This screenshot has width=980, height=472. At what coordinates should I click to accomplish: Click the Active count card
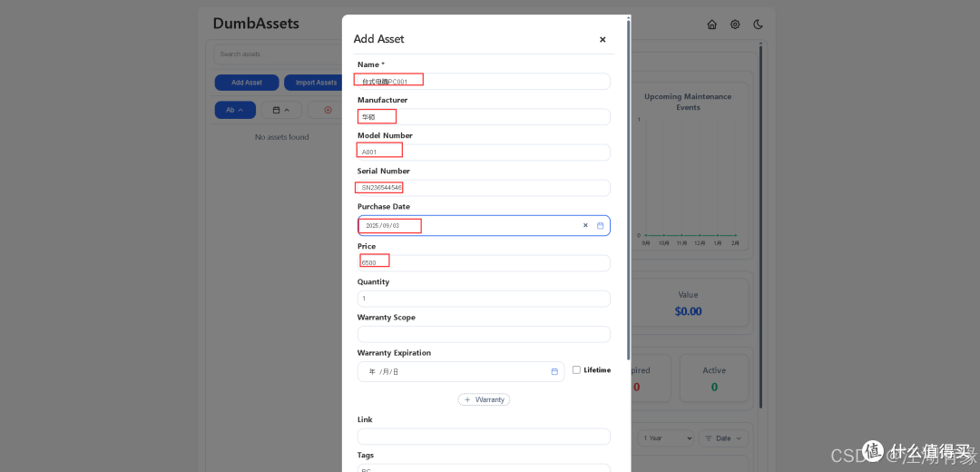tap(714, 379)
